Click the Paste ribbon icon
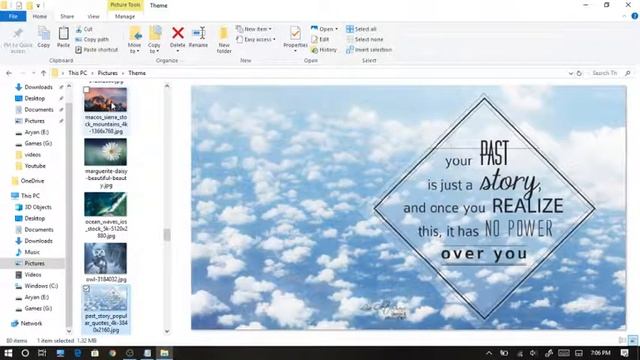 [63, 34]
